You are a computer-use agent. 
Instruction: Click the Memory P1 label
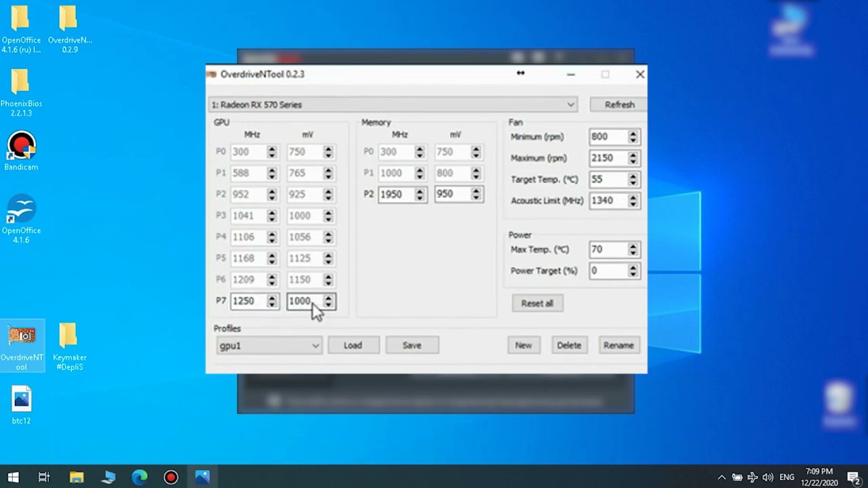pyautogui.click(x=368, y=173)
